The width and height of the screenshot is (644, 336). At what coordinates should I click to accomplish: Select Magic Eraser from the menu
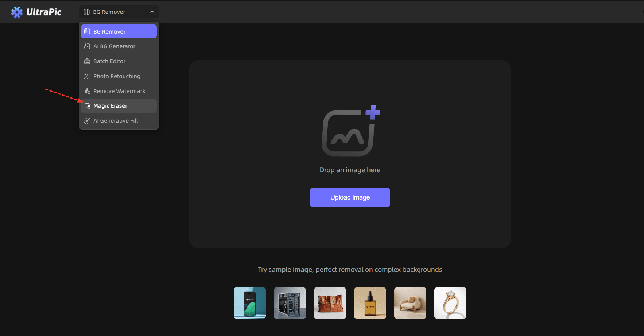pos(110,106)
